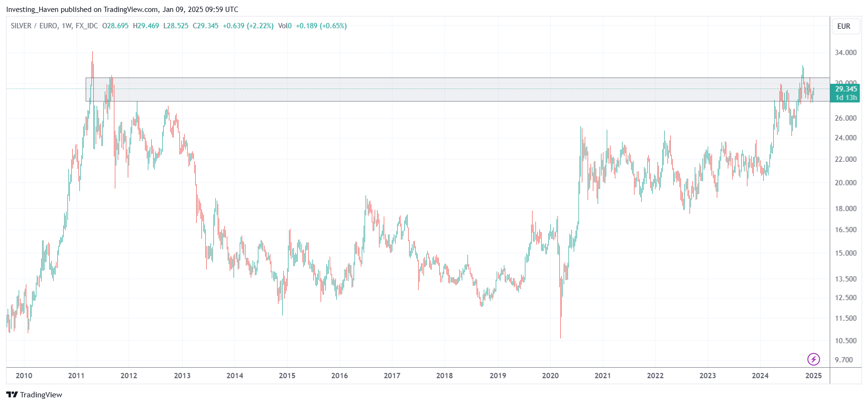The width and height of the screenshot is (868, 405).
Task: Click the 20.000 price scale label
Action: click(x=846, y=183)
